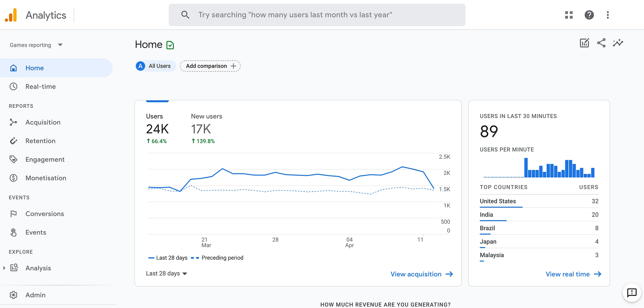Click the United States country row
Screen dimensions: 644x308
[539, 201]
